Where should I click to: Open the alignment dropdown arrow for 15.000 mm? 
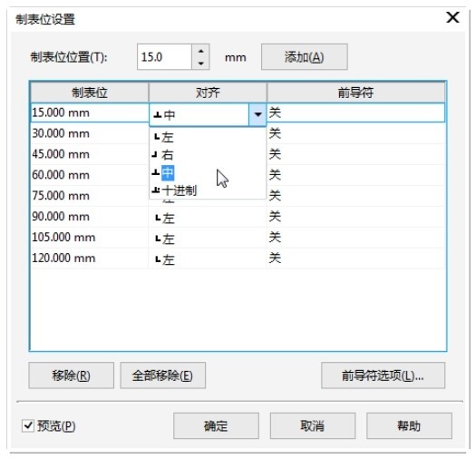tap(257, 114)
